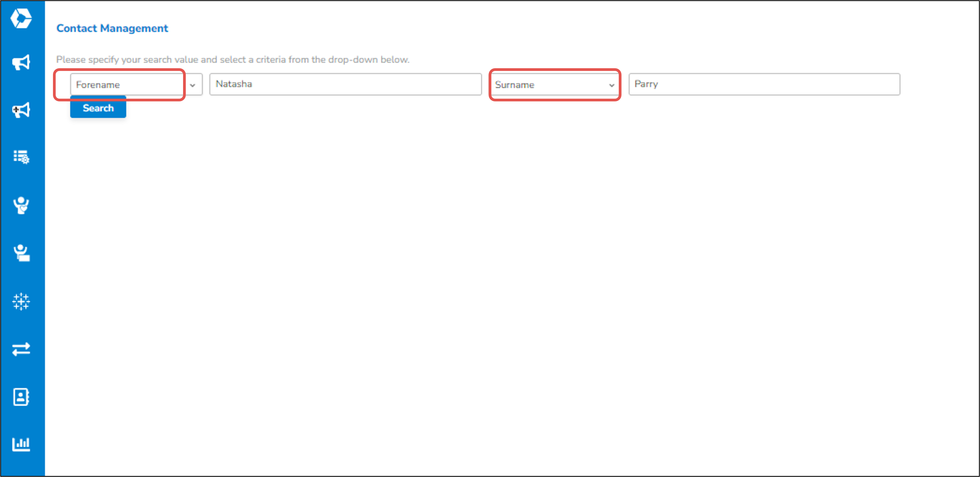The image size is (980, 477).
Task: Click the 'Please specify your search value' text
Action: (x=233, y=60)
